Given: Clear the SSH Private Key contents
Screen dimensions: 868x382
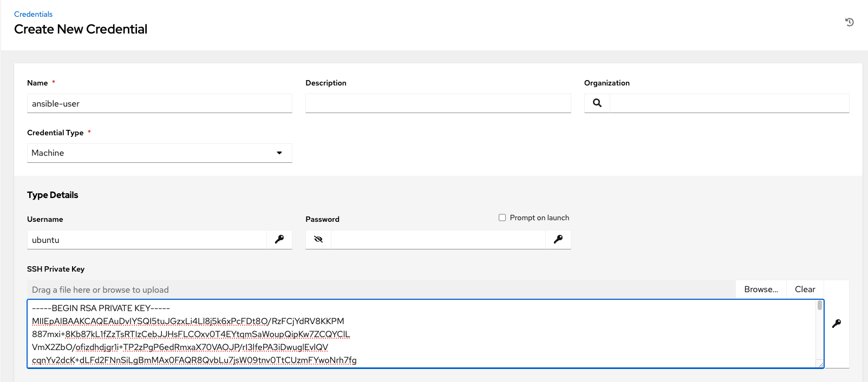Looking at the screenshot, I should (x=805, y=289).
